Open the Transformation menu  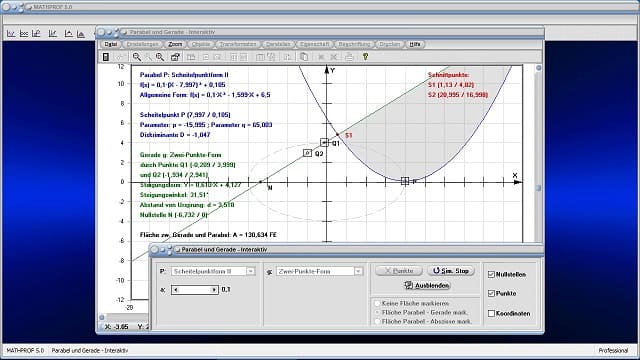click(x=238, y=44)
